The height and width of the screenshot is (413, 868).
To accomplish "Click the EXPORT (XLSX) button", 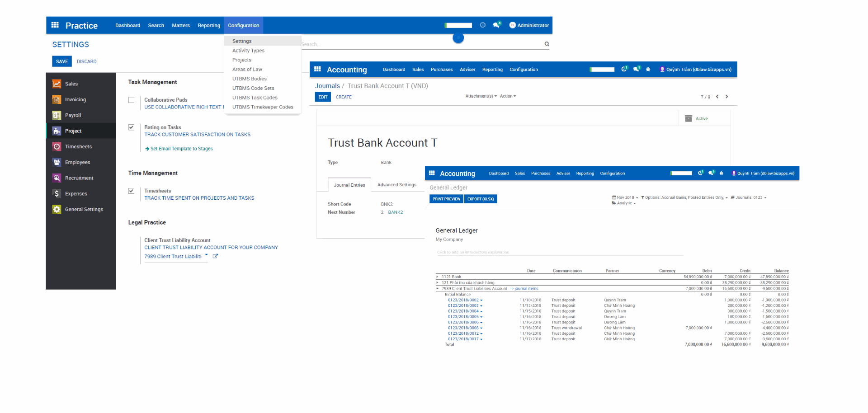I will point(481,199).
